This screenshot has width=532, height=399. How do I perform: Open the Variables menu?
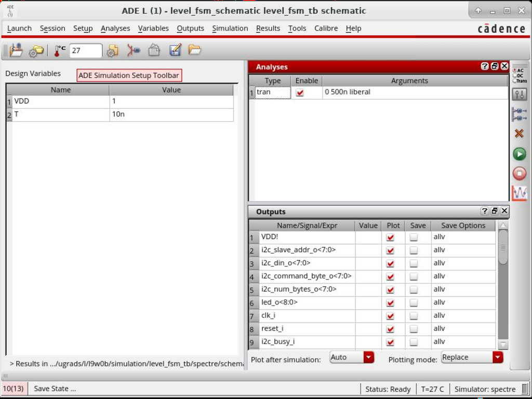(x=153, y=29)
